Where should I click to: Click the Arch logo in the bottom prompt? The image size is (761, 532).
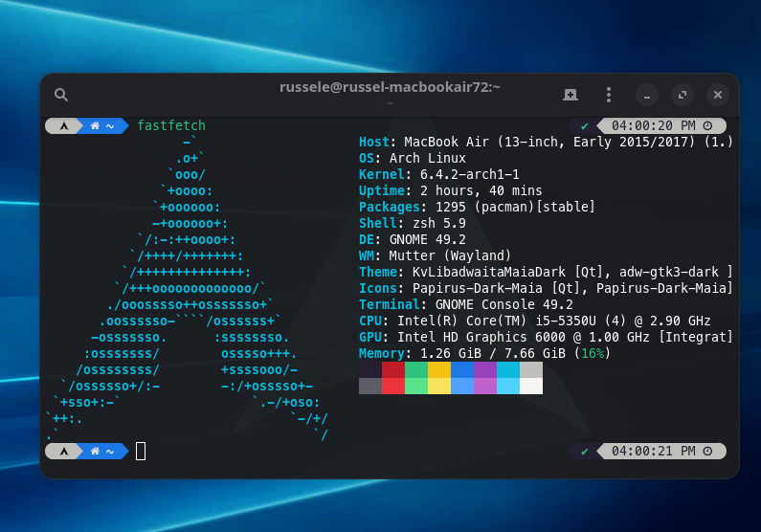[63, 452]
